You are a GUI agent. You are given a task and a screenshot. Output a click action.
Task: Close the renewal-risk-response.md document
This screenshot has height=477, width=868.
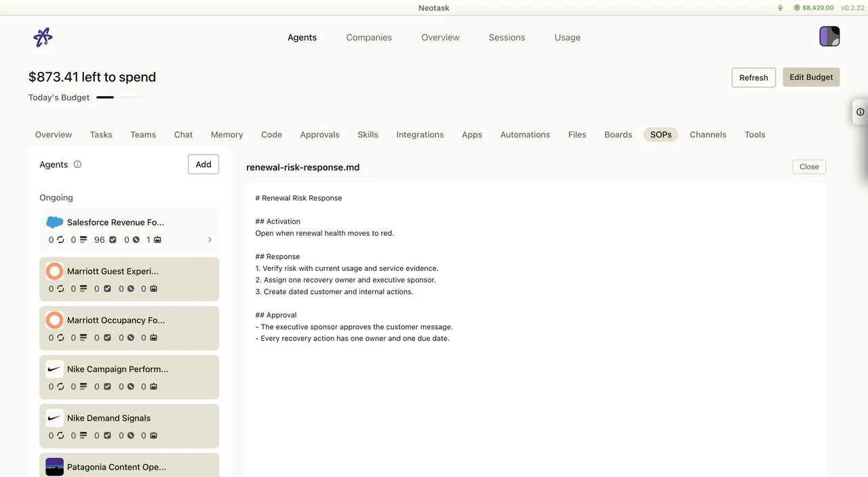pos(809,167)
